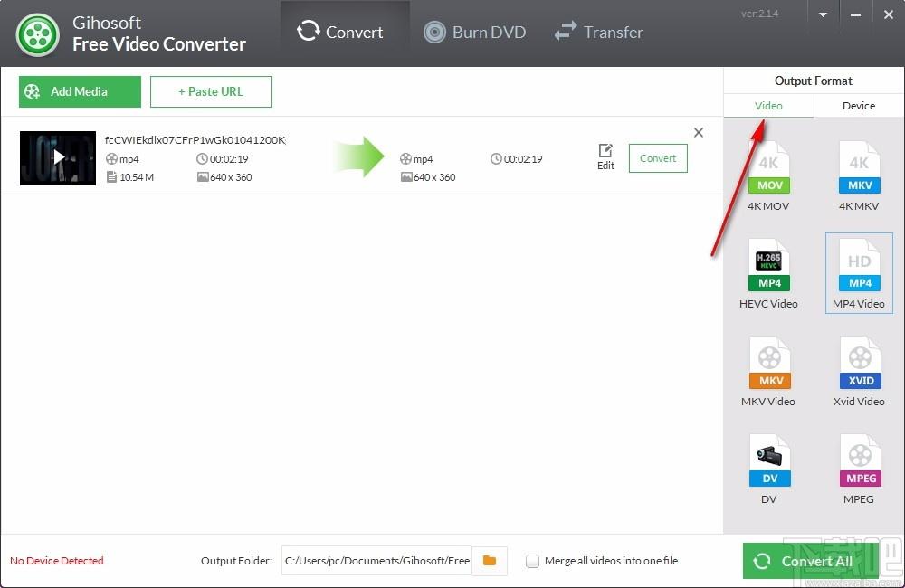Viewport: 905px width, 588px height.
Task: Play the video thumbnail preview
Action: pos(58,158)
